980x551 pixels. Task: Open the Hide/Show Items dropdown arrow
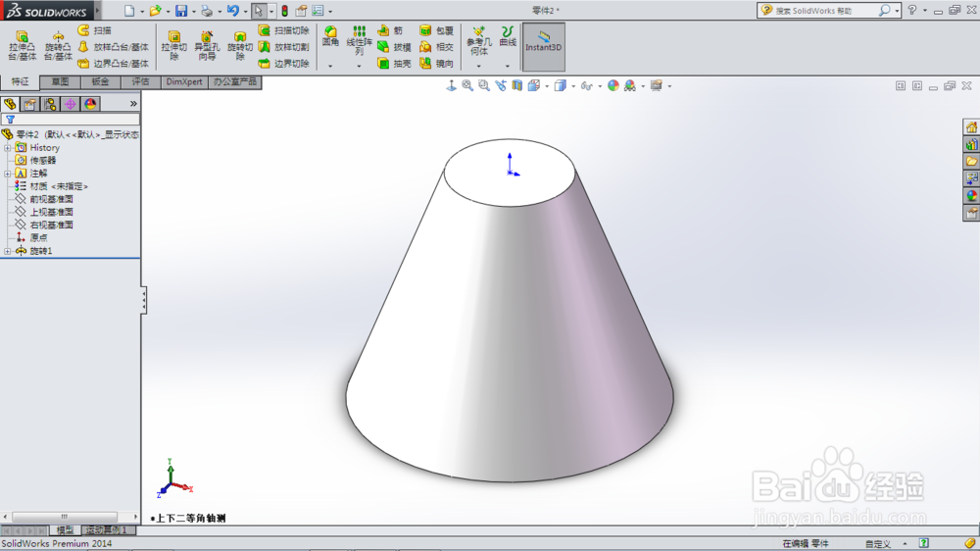click(600, 86)
